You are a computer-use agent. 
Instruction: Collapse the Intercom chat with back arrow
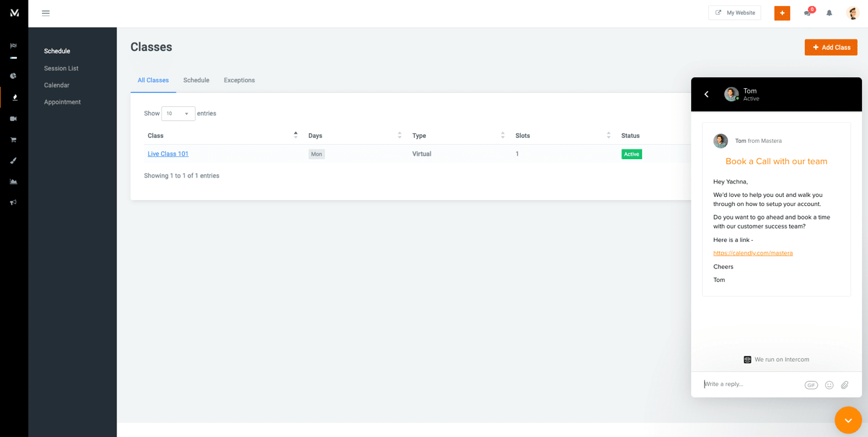click(706, 94)
